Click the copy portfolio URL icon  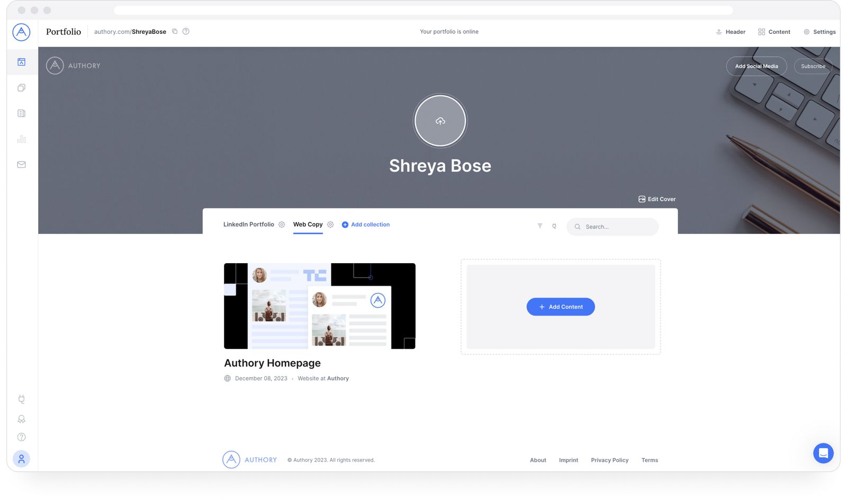(175, 32)
